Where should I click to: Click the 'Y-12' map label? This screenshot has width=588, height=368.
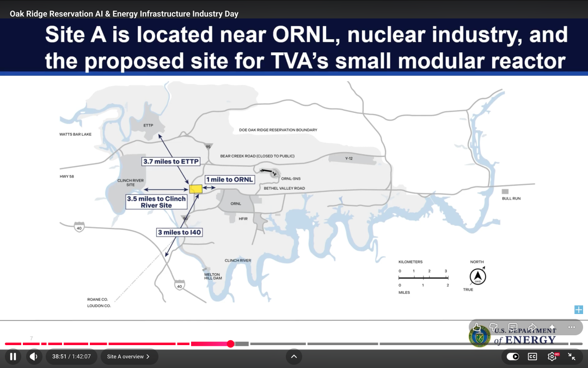pos(349,159)
